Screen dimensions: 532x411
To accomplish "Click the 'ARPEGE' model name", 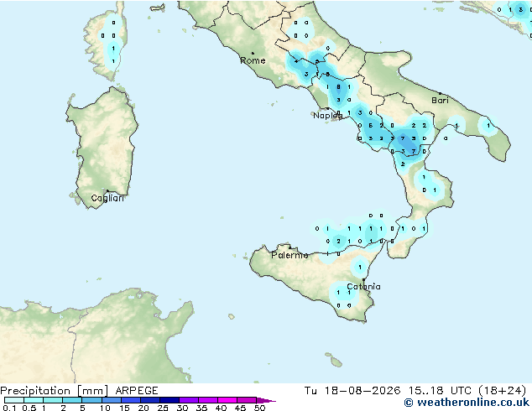I will coord(137,391).
